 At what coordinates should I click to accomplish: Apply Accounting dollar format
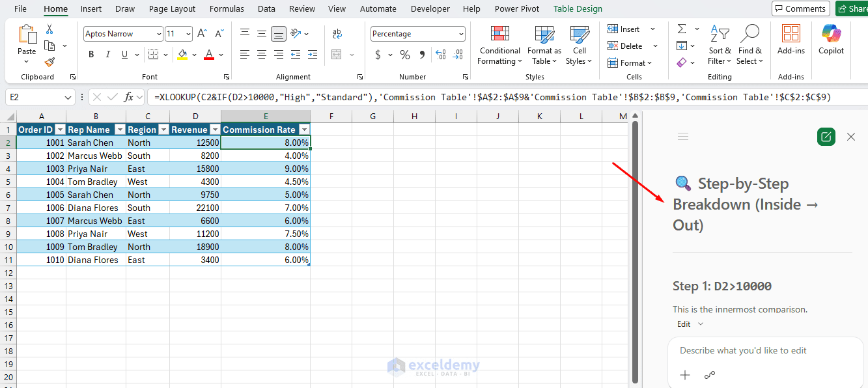[x=378, y=55]
